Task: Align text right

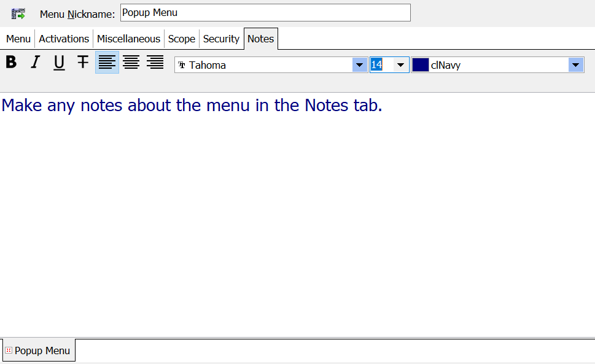Action: click(155, 63)
